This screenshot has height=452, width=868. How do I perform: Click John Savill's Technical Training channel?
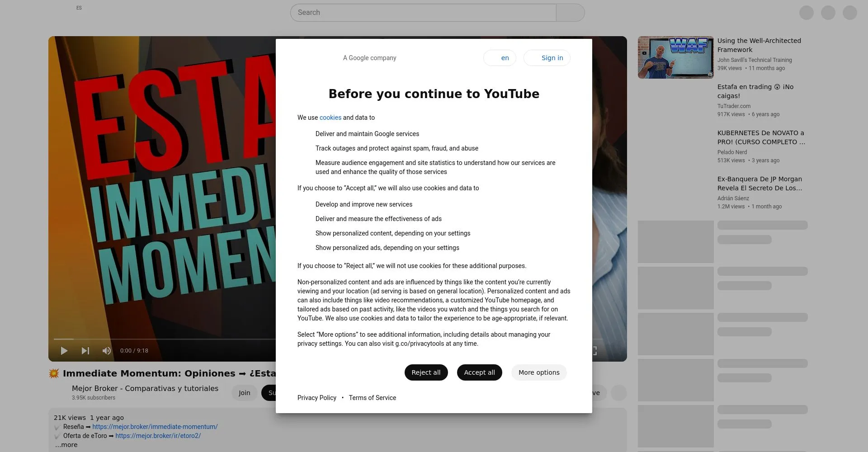pyautogui.click(x=755, y=60)
